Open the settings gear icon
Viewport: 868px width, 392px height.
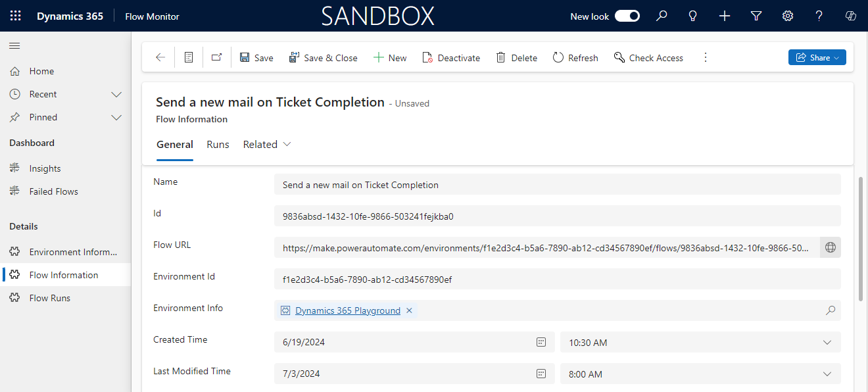788,16
